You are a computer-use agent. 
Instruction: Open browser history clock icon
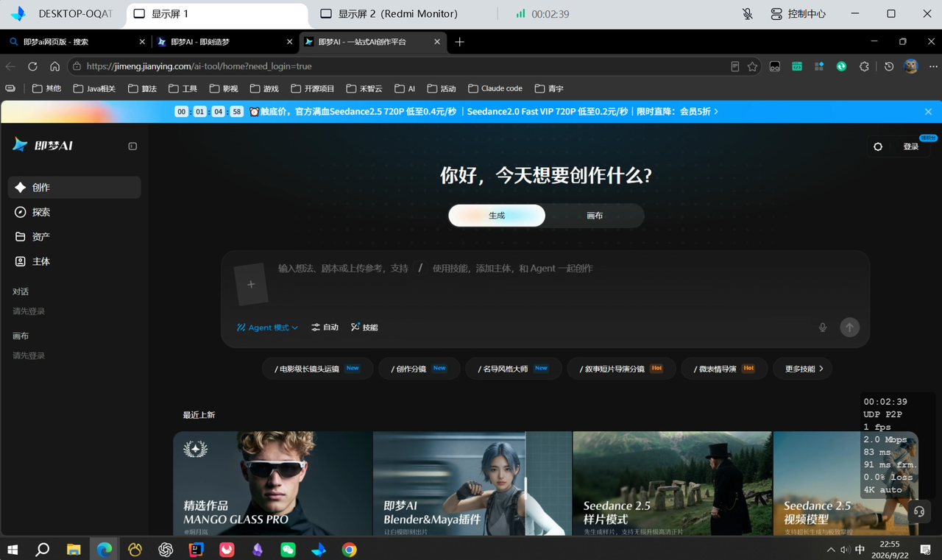tap(889, 66)
